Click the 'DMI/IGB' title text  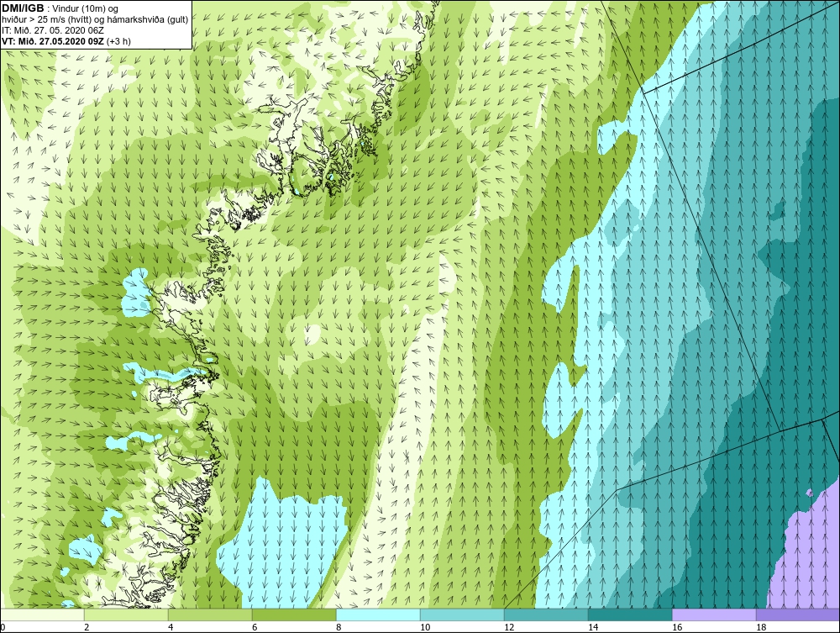point(23,8)
